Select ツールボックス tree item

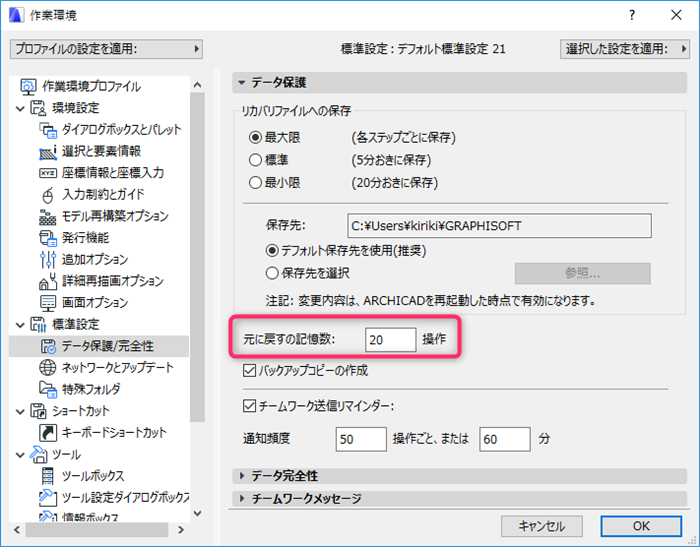[93, 476]
